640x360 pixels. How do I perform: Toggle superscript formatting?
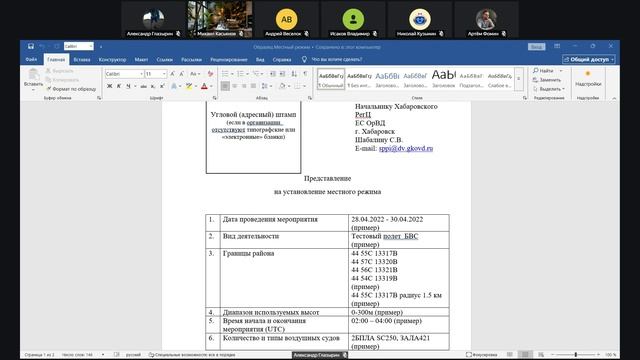162,86
